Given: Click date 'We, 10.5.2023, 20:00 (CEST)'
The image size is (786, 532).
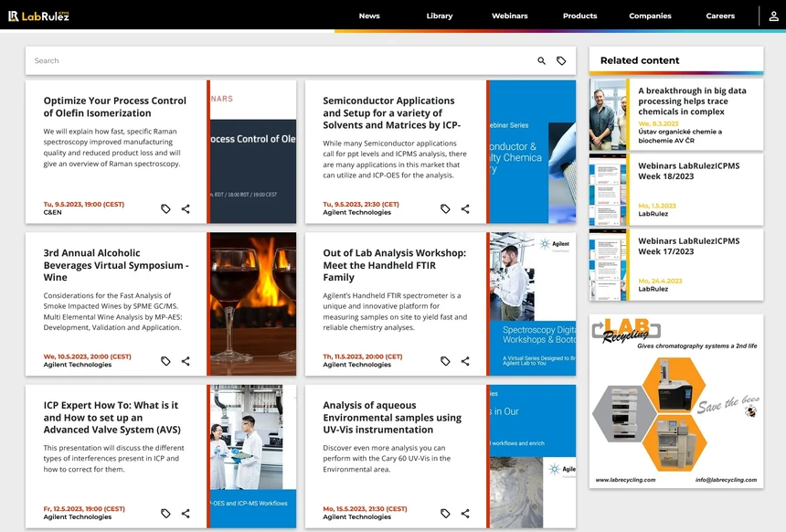Looking at the screenshot, I should click(x=87, y=356).
